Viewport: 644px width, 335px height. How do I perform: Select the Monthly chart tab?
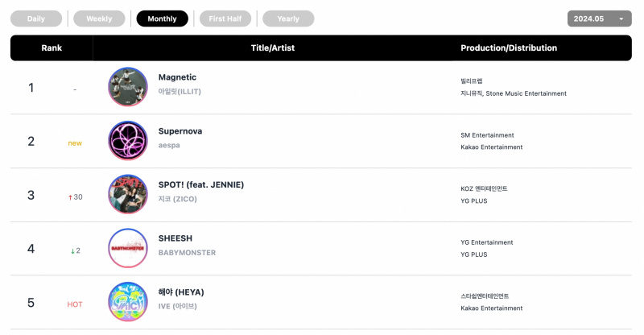tap(163, 19)
